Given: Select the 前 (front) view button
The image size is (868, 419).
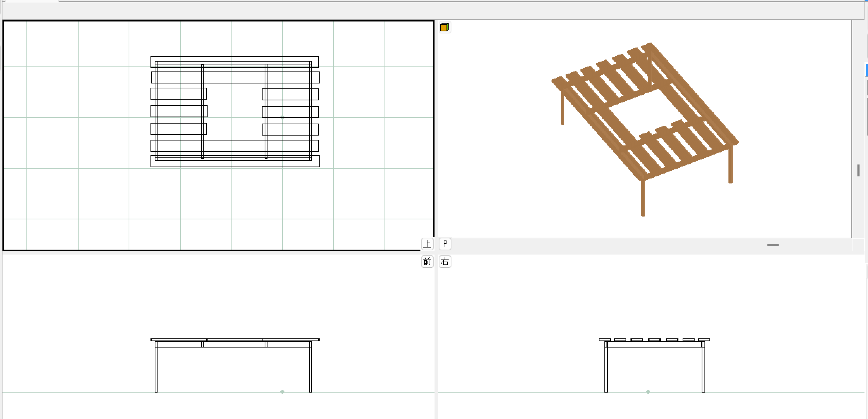Looking at the screenshot, I should pos(427,262).
